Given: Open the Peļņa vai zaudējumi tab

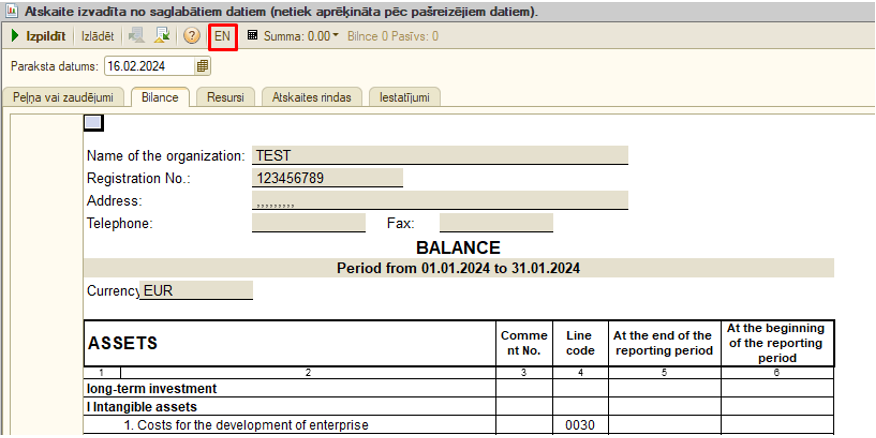Looking at the screenshot, I should point(62,97).
